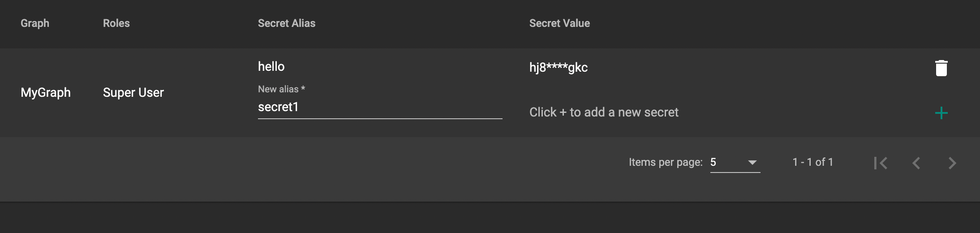This screenshot has height=233, width=980.
Task: Click into the New alias input field
Action: [379, 107]
